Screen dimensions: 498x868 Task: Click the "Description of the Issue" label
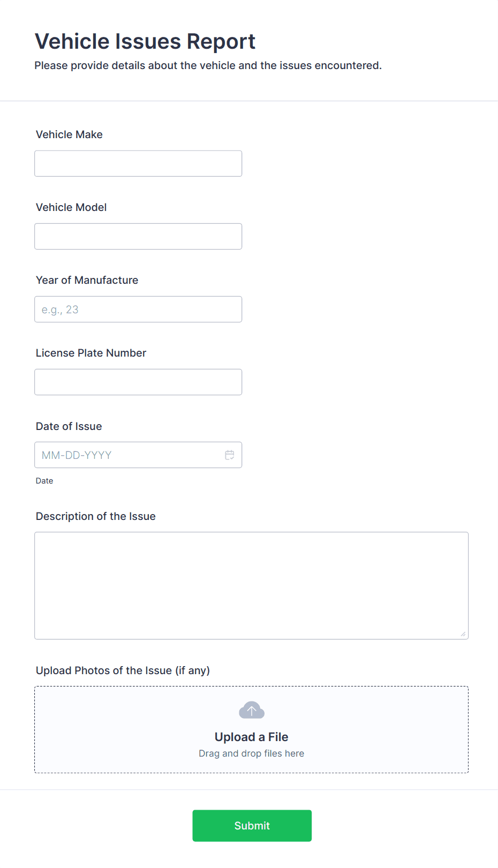point(96,517)
